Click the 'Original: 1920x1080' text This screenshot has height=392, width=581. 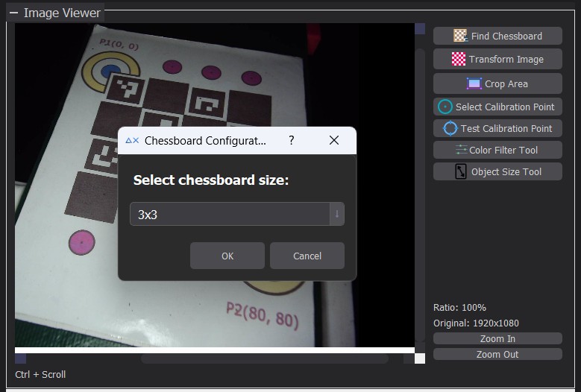[476, 323]
